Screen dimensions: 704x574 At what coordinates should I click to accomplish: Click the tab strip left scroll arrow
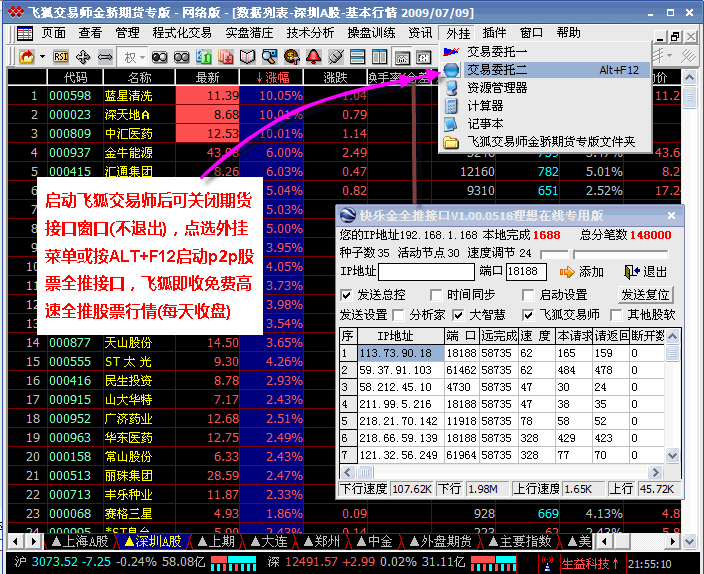(16, 541)
